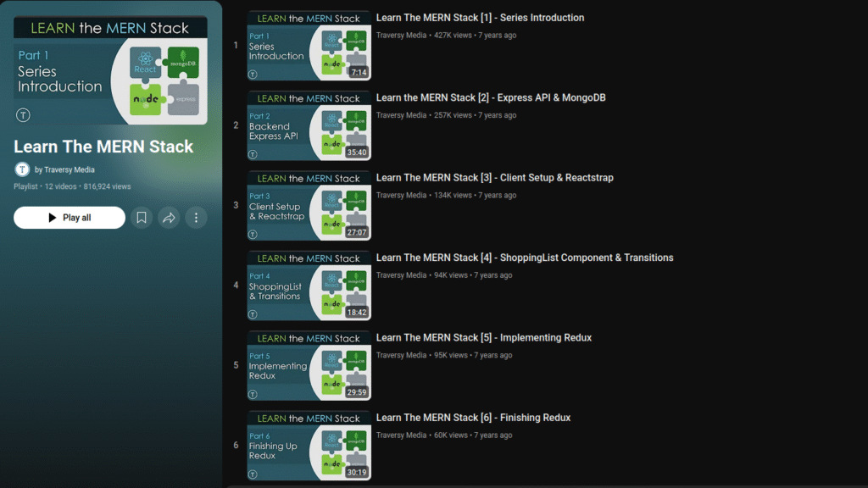
Task: Open title 'Learn the MERN Stack [2] - Express API & MongoDB'
Action: coord(491,98)
